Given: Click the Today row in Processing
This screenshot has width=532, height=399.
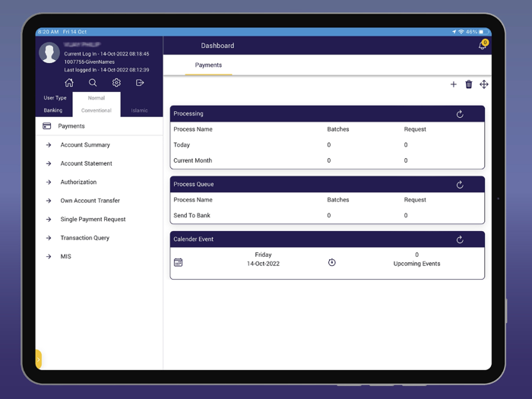Looking at the screenshot, I should coord(327,145).
